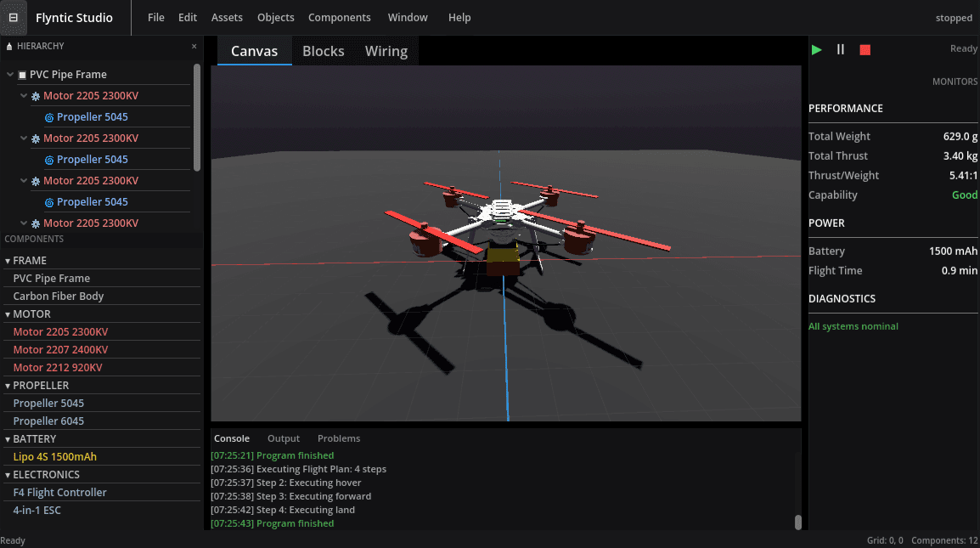Click the fourth Motor 2205 2300KV gear icon
Image resolution: width=980 pixels, height=548 pixels.
tap(36, 223)
